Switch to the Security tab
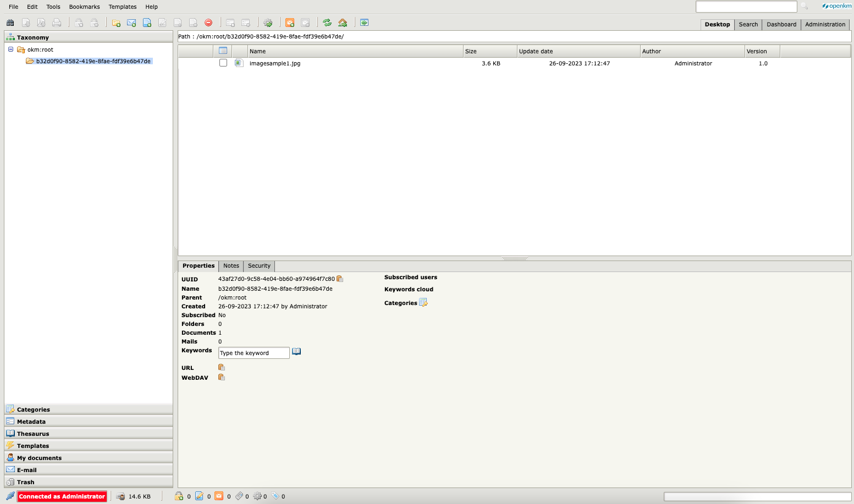This screenshot has width=854, height=504. [x=259, y=266]
